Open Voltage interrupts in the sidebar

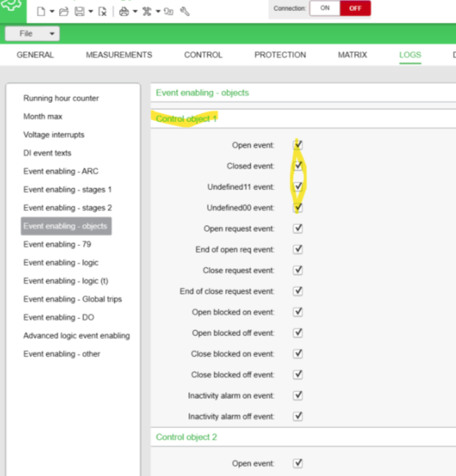pos(54,135)
